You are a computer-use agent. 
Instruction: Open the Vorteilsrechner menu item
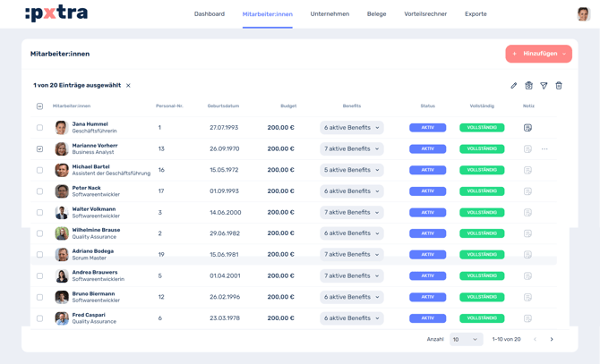pos(425,14)
